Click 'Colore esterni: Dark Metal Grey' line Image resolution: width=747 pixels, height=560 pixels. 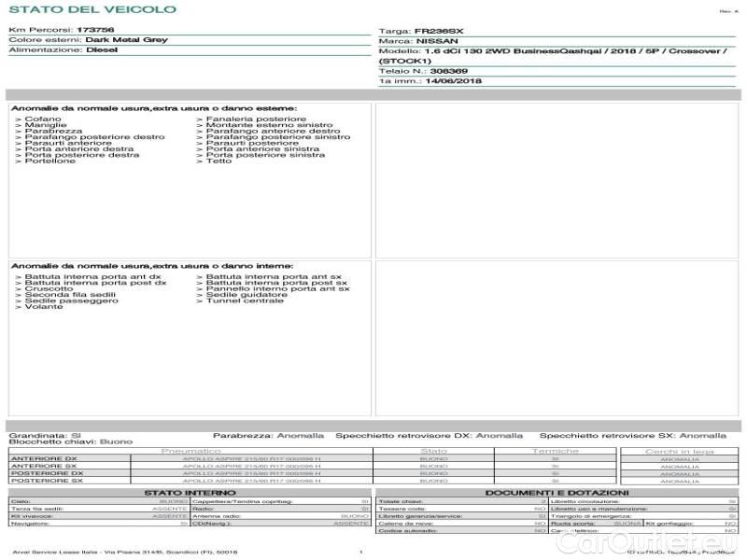[x=88, y=39]
